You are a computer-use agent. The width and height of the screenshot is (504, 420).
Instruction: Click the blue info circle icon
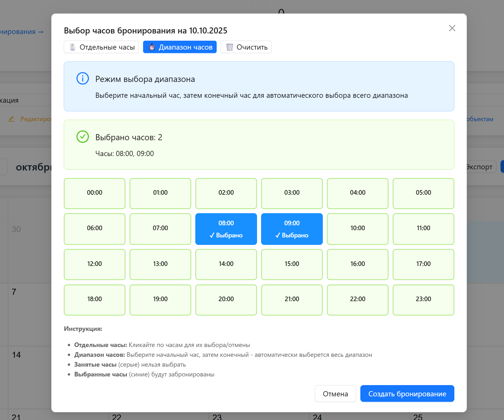pyautogui.click(x=83, y=78)
